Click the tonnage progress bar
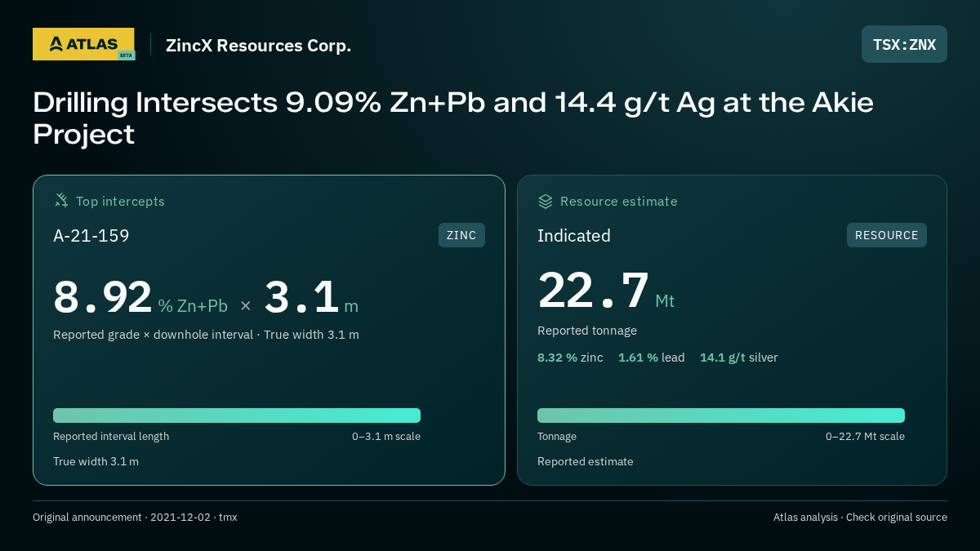The image size is (980, 551). coord(721,415)
